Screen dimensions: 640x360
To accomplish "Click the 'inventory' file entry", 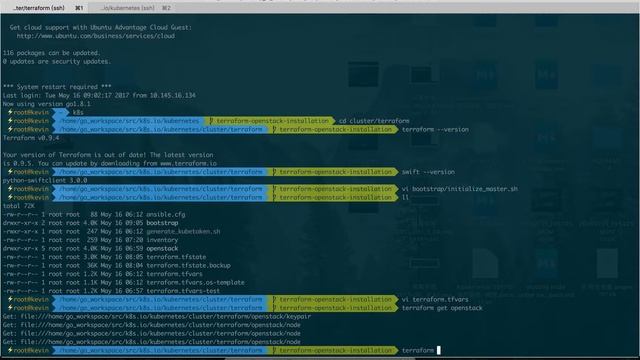I will 162,240.
